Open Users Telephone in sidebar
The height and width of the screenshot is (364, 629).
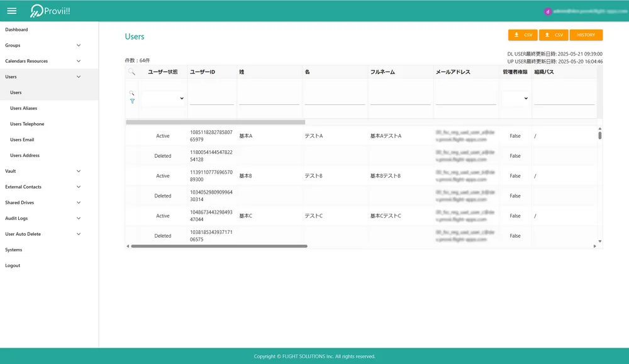(27, 124)
